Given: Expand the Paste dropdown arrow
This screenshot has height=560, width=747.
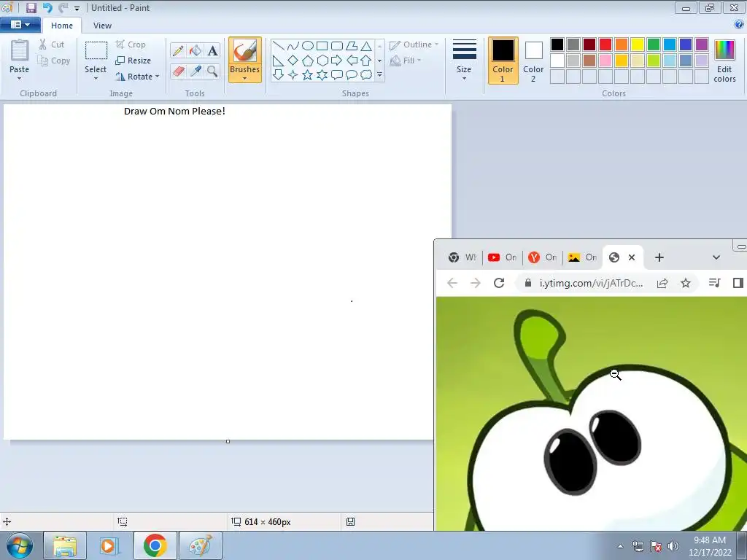Looking at the screenshot, I should click(x=20, y=78).
